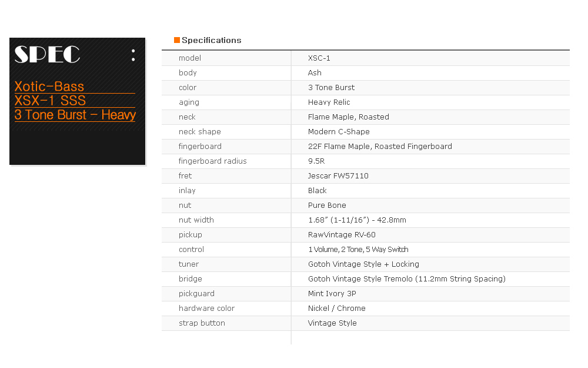Select '1 Volume, 2 Tone, 5 Way Switch' value

(358, 249)
